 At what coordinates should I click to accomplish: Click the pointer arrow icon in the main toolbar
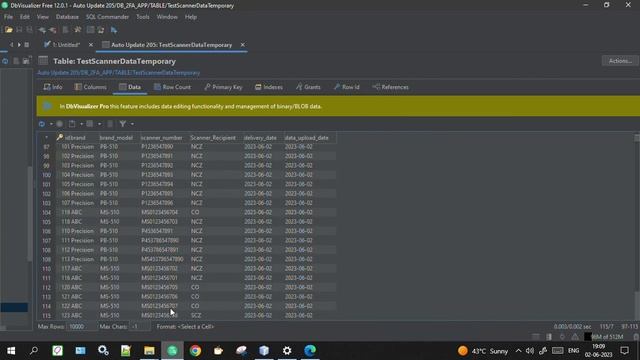(x=114, y=30)
